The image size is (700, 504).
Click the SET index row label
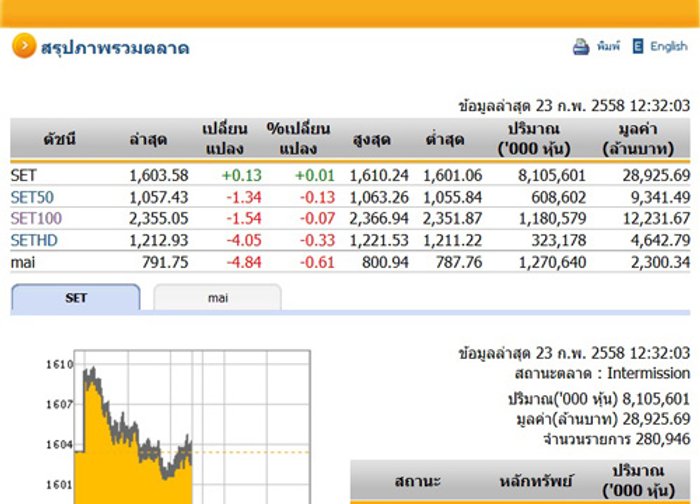pos(23,175)
